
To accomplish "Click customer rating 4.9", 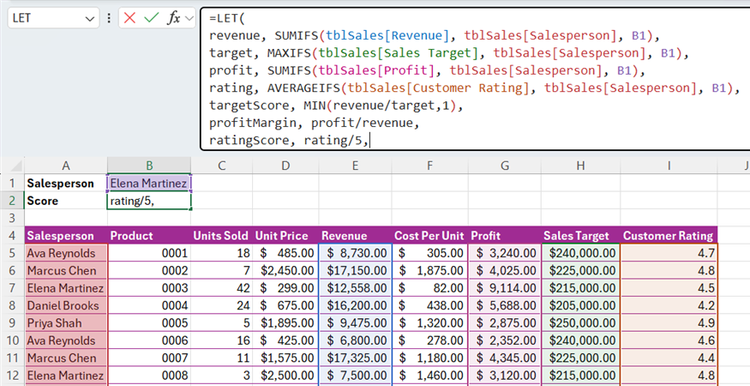I will coord(669,323).
